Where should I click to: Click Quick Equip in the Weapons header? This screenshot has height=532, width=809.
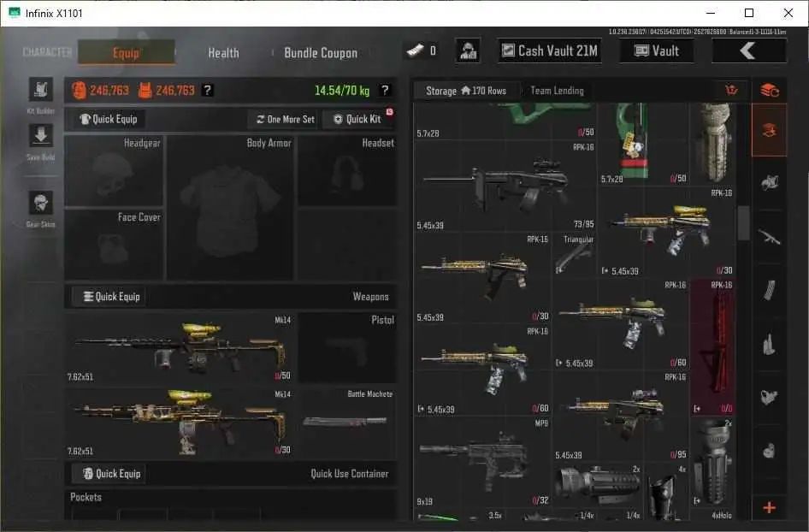click(111, 297)
